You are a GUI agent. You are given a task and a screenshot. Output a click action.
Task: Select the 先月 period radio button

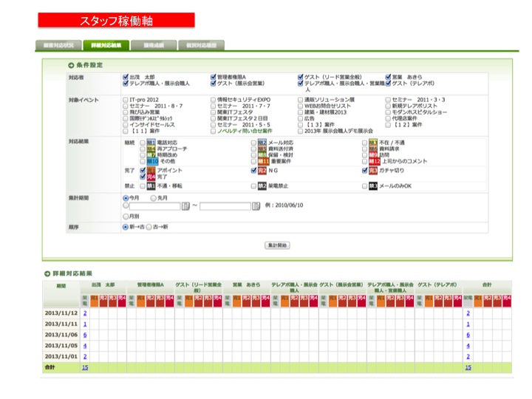[x=154, y=198]
